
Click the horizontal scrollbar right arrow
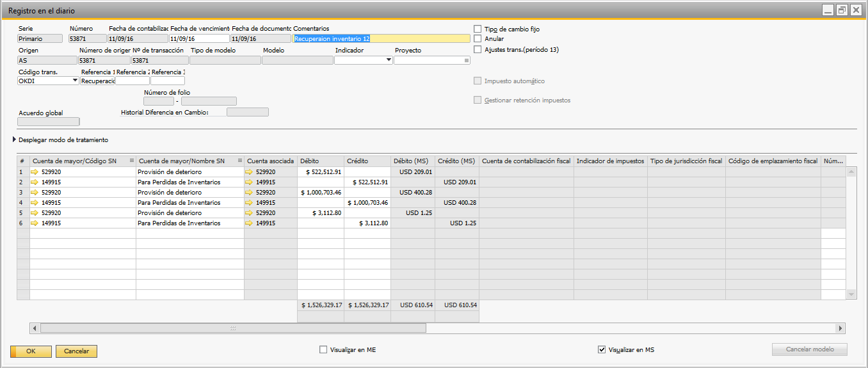tap(840, 328)
